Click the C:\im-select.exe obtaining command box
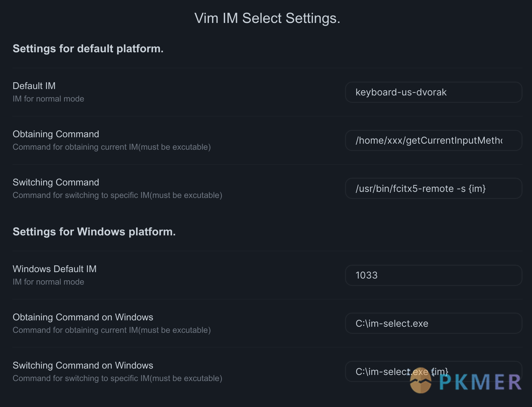The width and height of the screenshot is (532, 407). pos(433,323)
